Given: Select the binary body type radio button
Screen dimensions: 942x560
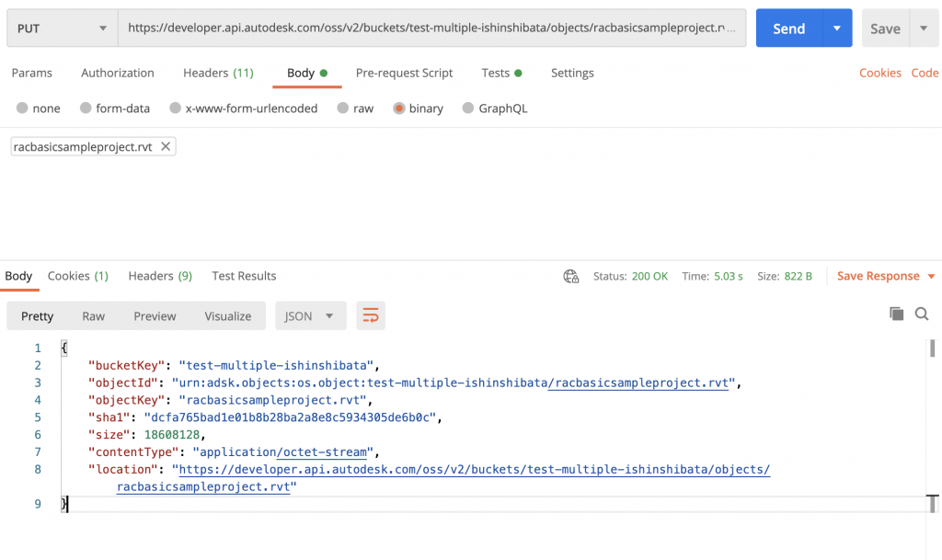Looking at the screenshot, I should [x=399, y=109].
